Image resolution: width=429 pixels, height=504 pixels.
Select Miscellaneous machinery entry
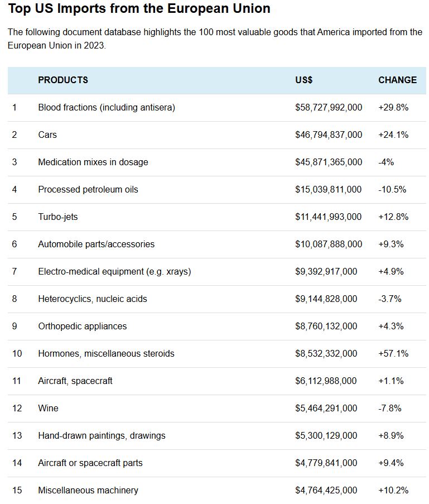tap(88, 491)
